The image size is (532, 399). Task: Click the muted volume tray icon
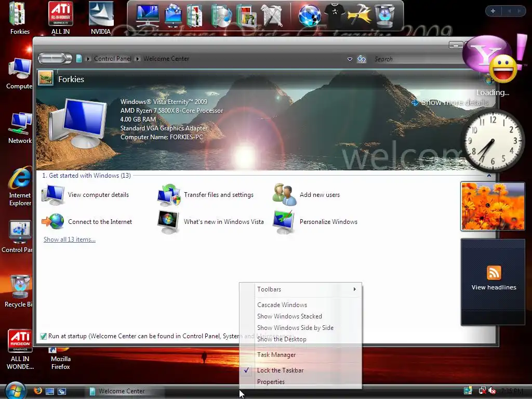click(x=492, y=391)
